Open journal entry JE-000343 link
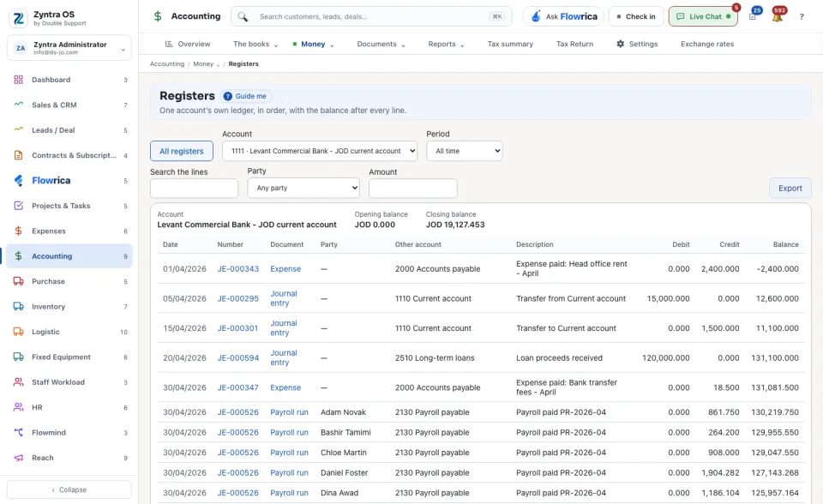 coord(238,269)
